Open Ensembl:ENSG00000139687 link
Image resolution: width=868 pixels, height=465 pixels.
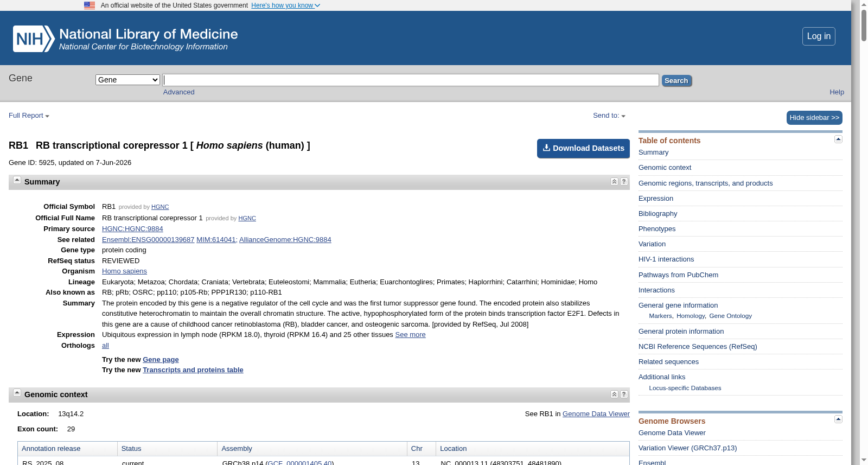click(x=148, y=240)
